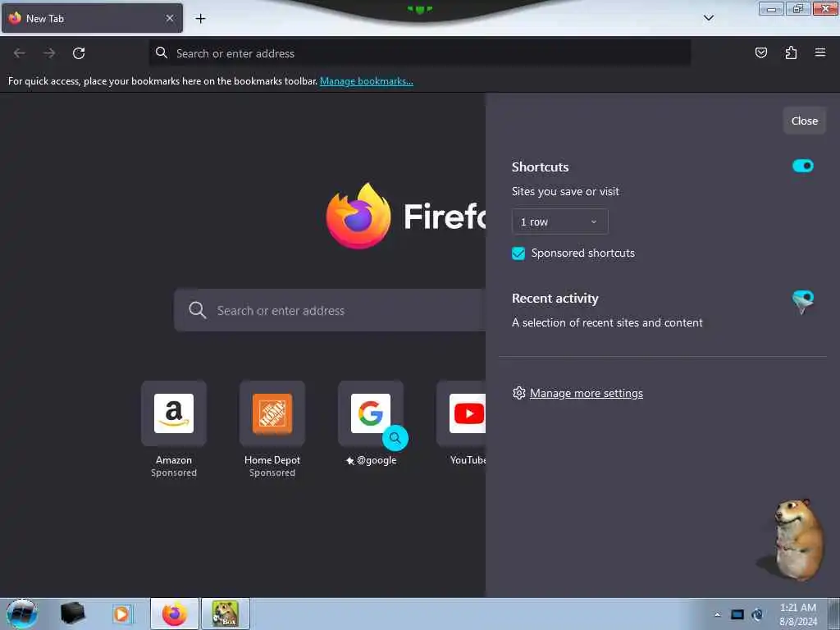Click the @google label text
This screenshot has height=630, width=840.
pos(377,460)
